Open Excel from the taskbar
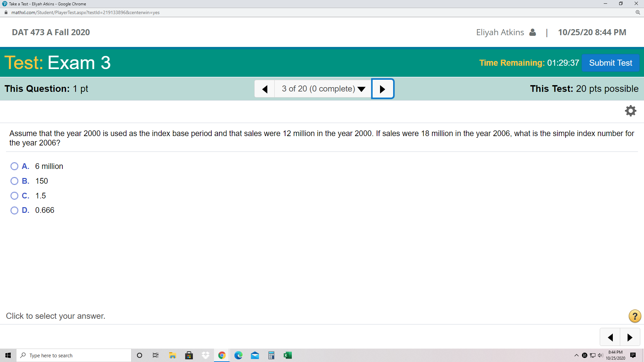The width and height of the screenshot is (644, 362). coord(287,355)
